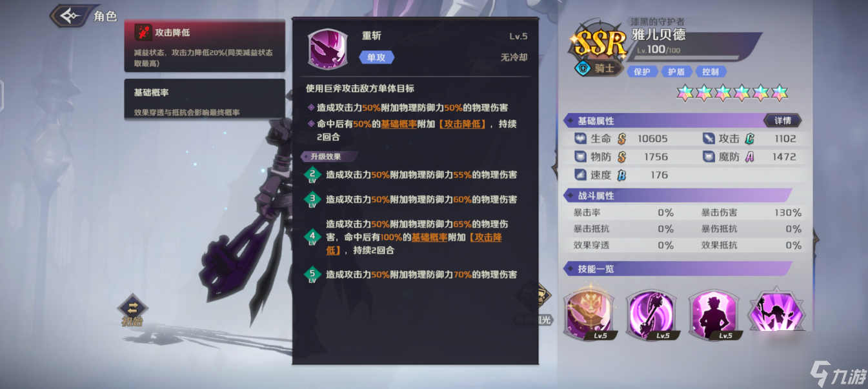Go back using the 角色 arrow icon
The image size is (868, 389).
[69, 15]
